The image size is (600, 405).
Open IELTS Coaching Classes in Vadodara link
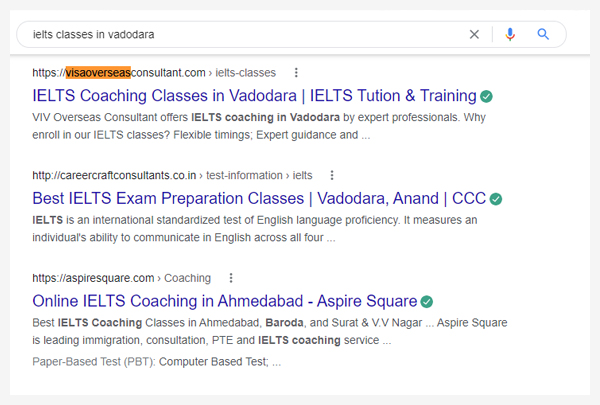pos(254,96)
